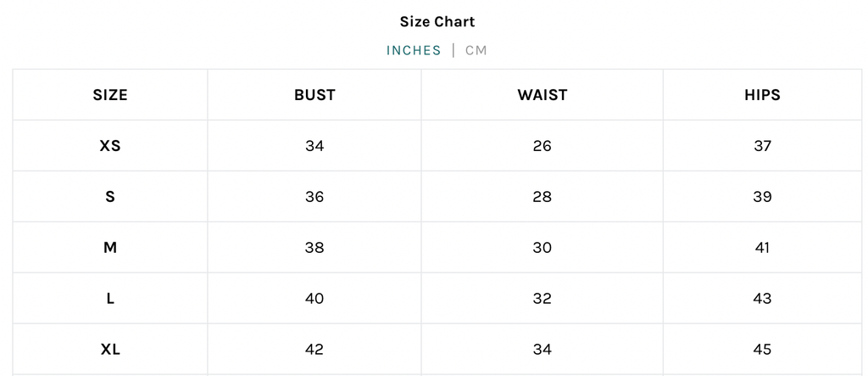This screenshot has width=868, height=376.
Task: Switch size chart units to CM
Action: coord(476,50)
